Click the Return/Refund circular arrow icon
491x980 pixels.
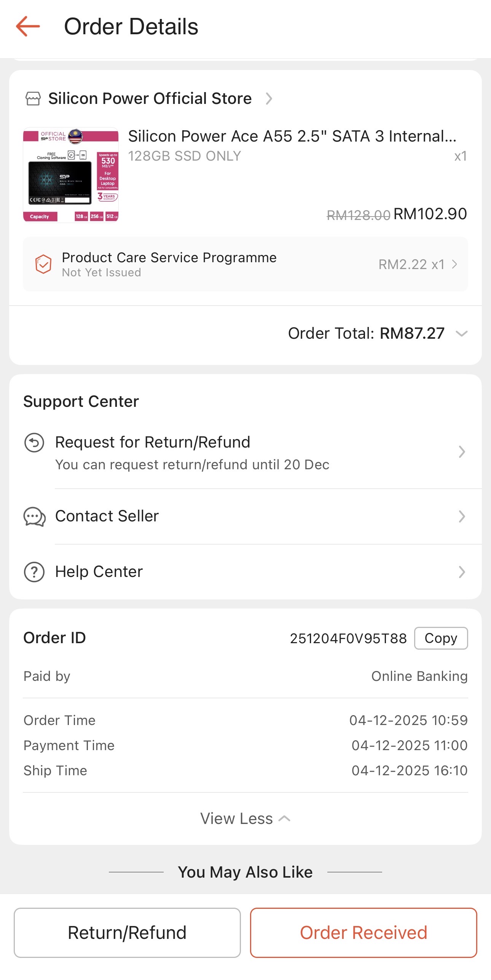pos(34,443)
